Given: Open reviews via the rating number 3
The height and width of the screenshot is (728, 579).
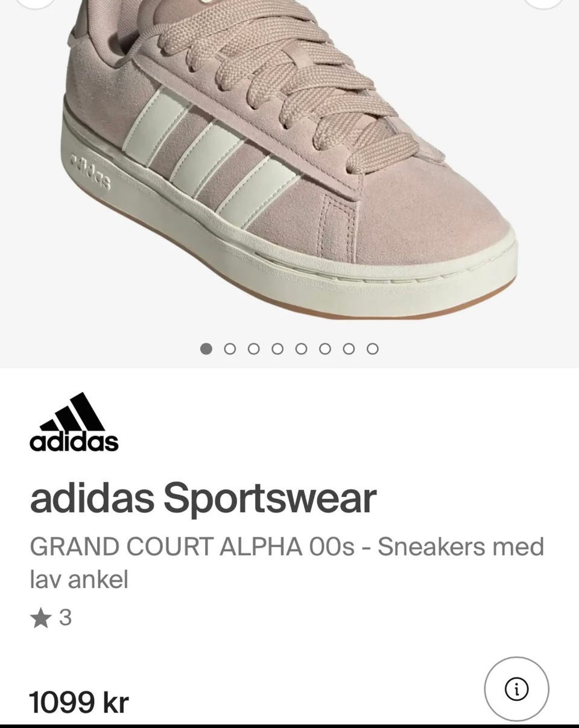Looking at the screenshot, I should point(66,618).
